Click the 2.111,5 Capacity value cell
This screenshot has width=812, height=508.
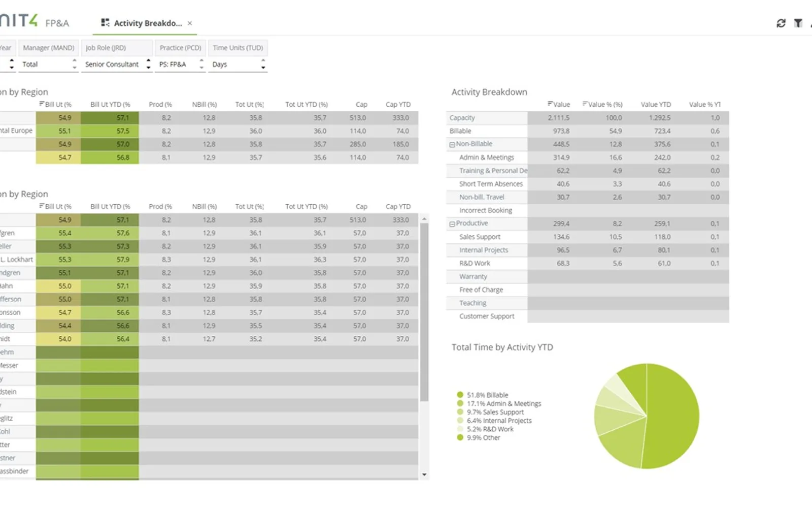pos(558,118)
